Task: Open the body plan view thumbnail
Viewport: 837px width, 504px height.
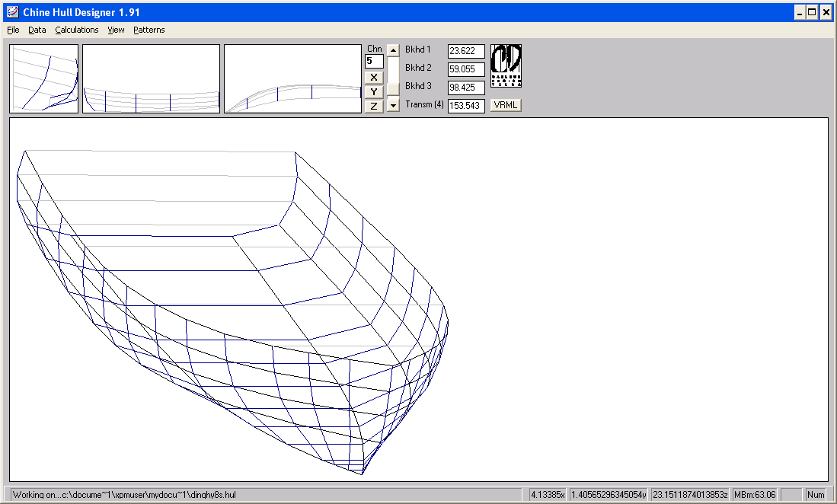Action: tap(43, 78)
